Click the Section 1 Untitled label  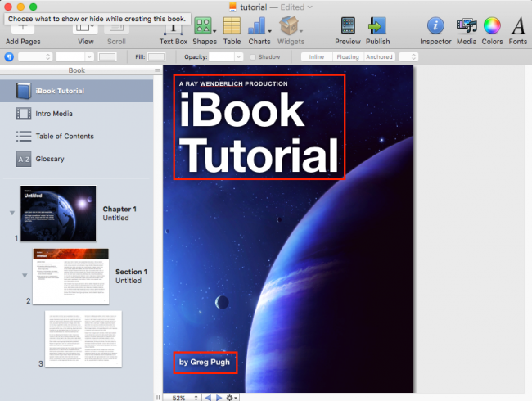(131, 276)
